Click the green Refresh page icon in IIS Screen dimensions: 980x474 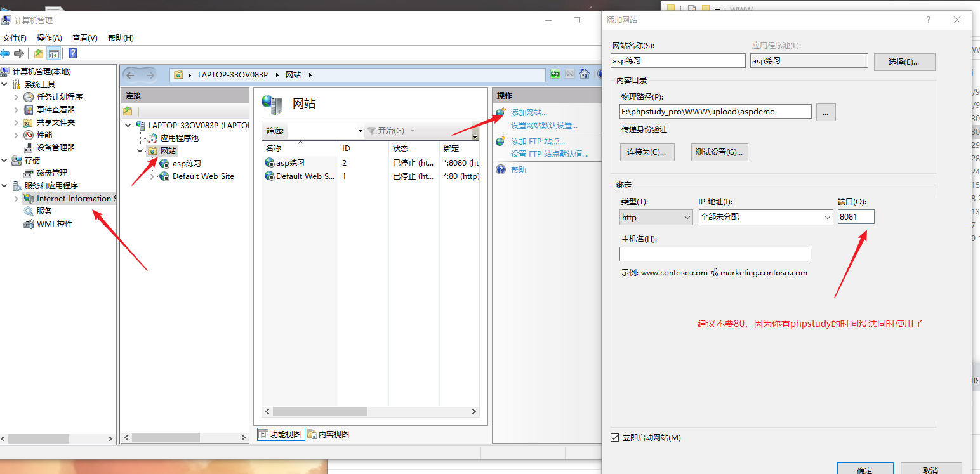point(555,74)
